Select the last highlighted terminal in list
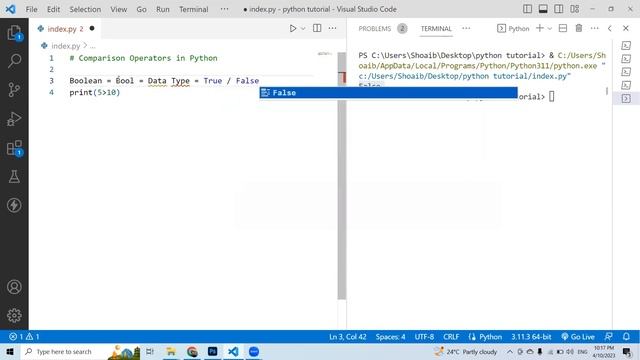 [x=626, y=98]
